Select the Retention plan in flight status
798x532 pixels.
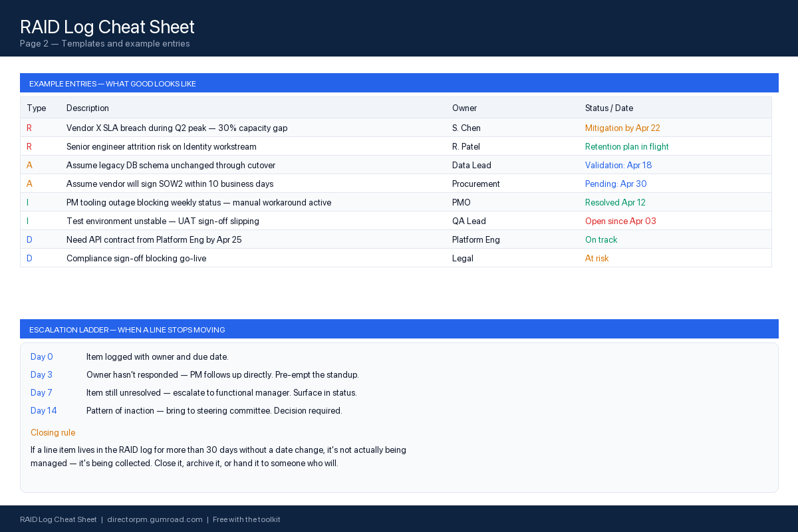tap(627, 146)
